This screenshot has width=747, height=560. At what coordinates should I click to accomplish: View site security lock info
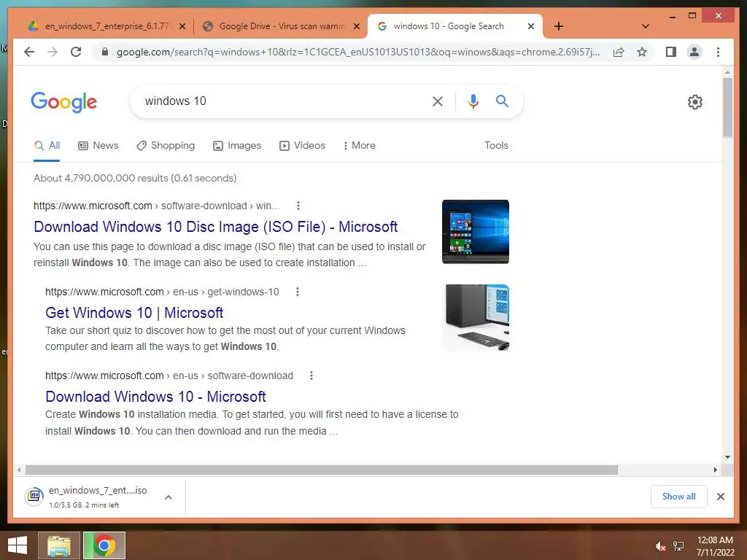click(105, 52)
